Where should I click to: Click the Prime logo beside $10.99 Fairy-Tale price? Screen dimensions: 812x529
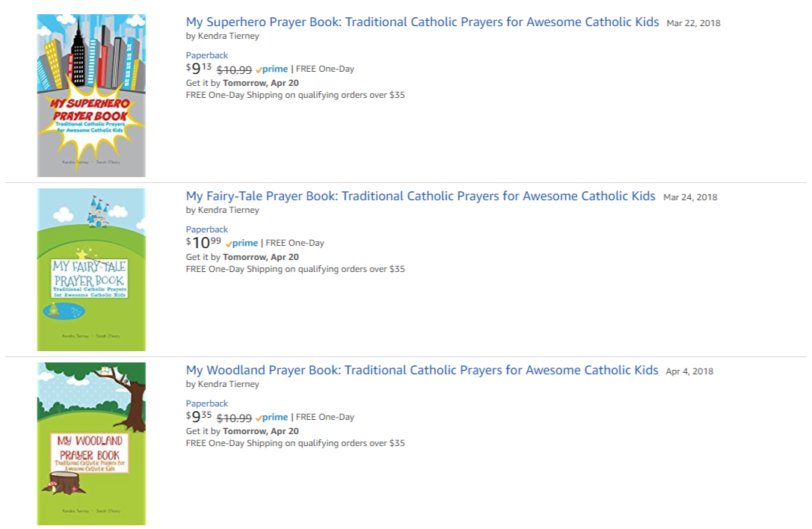pos(242,243)
